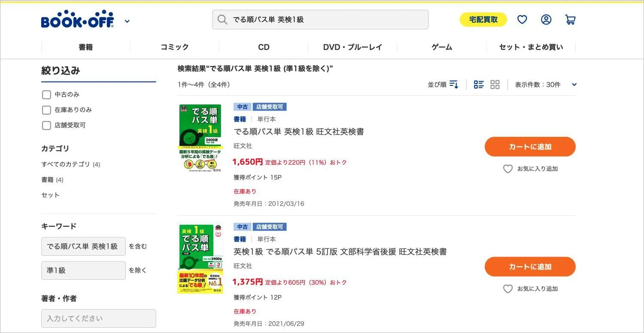Open favorites heart icon in header
The width and height of the screenshot is (644, 333).
coord(522,20)
